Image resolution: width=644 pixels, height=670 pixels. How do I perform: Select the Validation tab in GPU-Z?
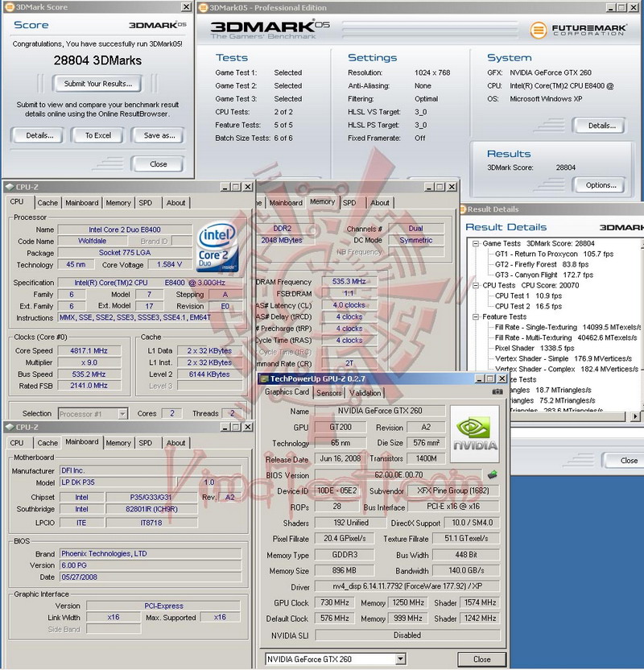click(x=365, y=393)
